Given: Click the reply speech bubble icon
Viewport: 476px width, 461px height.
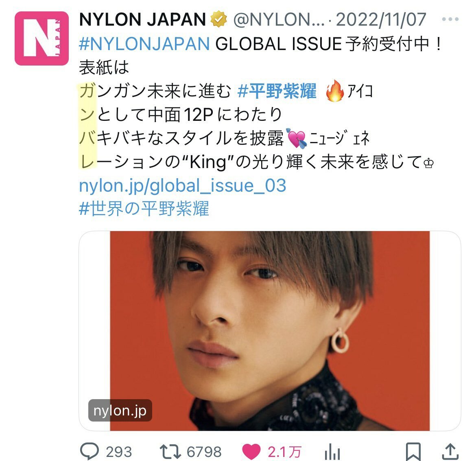Looking at the screenshot, I should point(89,451).
